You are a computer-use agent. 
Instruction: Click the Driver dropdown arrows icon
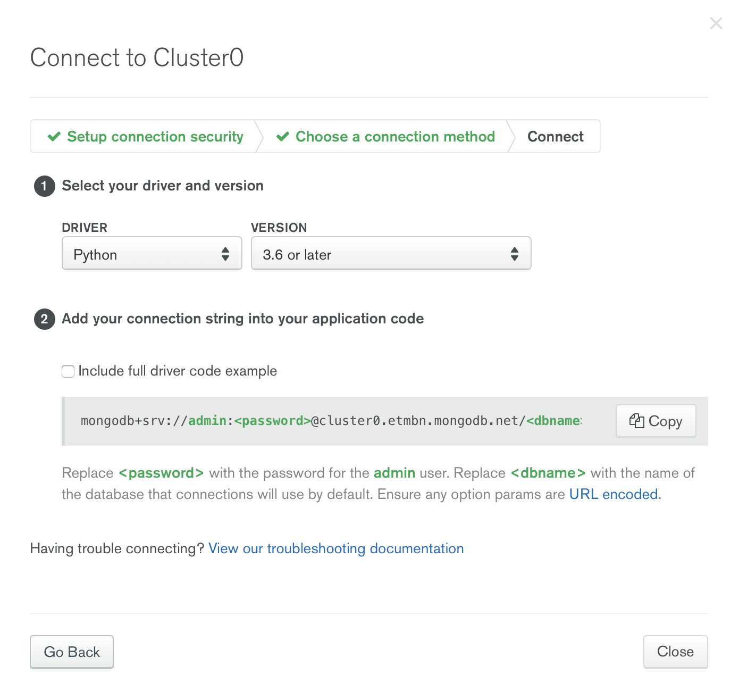pos(225,254)
